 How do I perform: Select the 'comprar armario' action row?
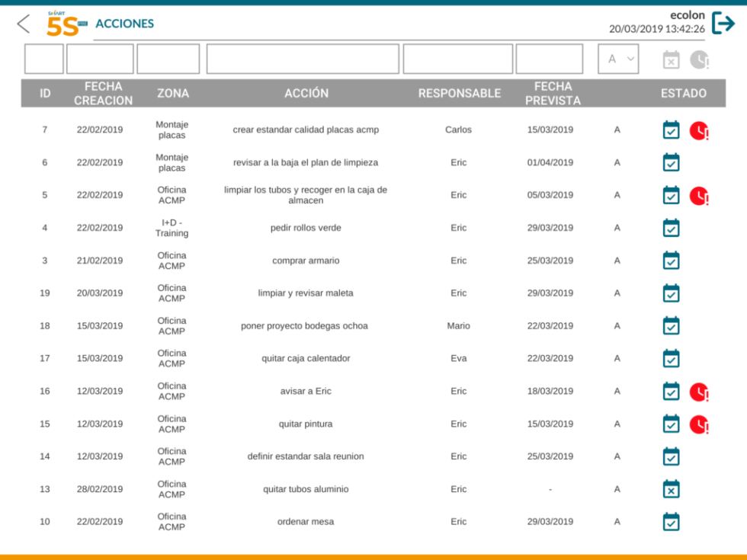306,261
